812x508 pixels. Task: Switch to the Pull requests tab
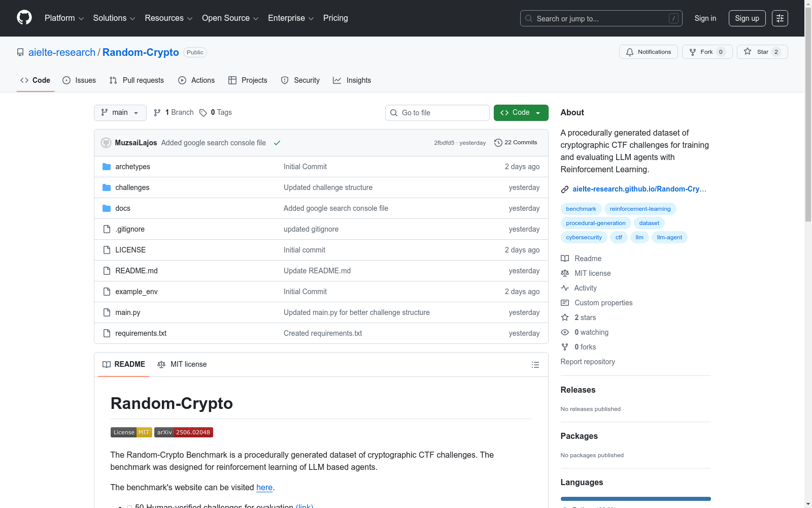coord(137,80)
